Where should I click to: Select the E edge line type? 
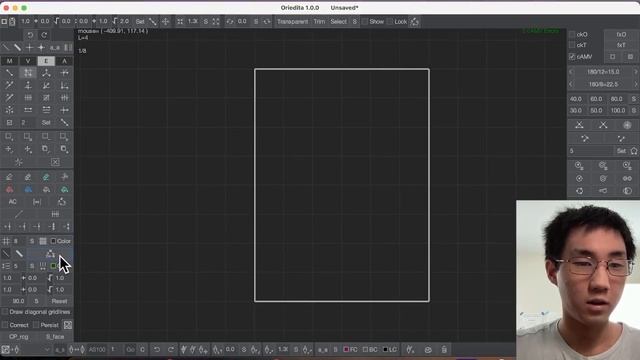(x=46, y=61)
